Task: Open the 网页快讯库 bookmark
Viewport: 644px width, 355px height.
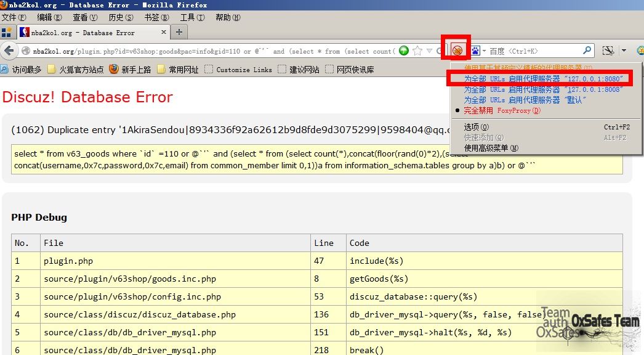Action: (350, 70)
